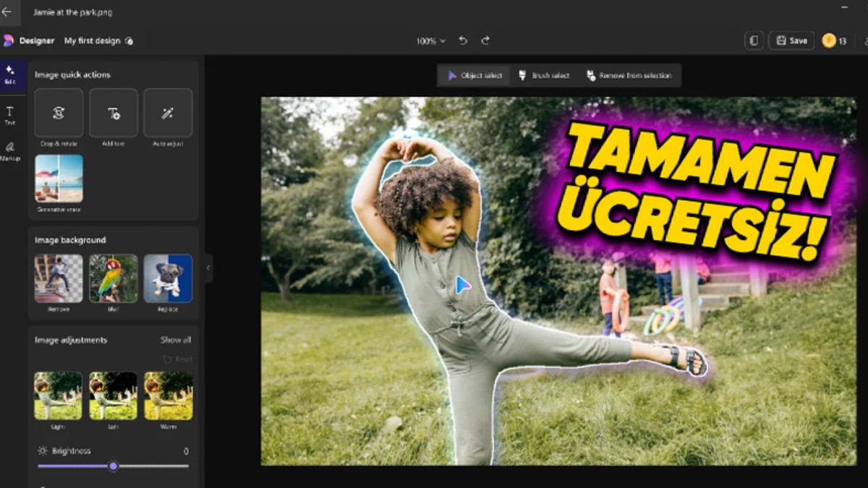Click the Save button
The height and width of the screenshot is (488, 868).
pos(791,40)
